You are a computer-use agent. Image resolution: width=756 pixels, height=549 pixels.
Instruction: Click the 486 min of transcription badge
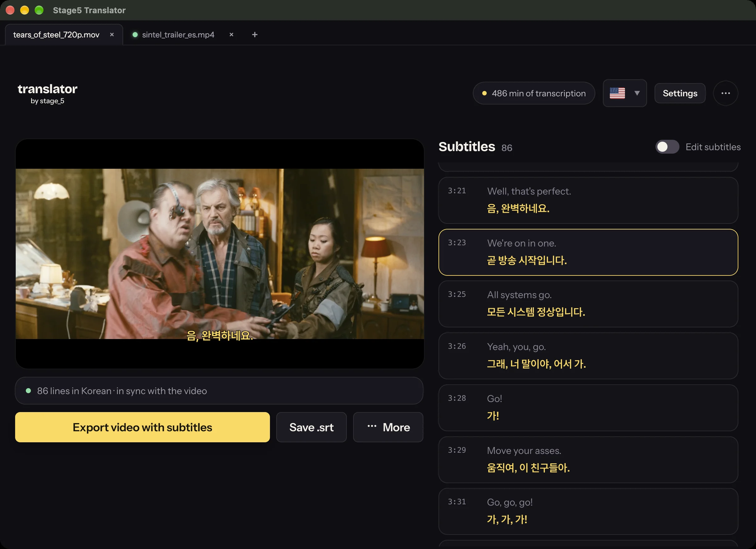pyautogui.click(x=534, y=93)
